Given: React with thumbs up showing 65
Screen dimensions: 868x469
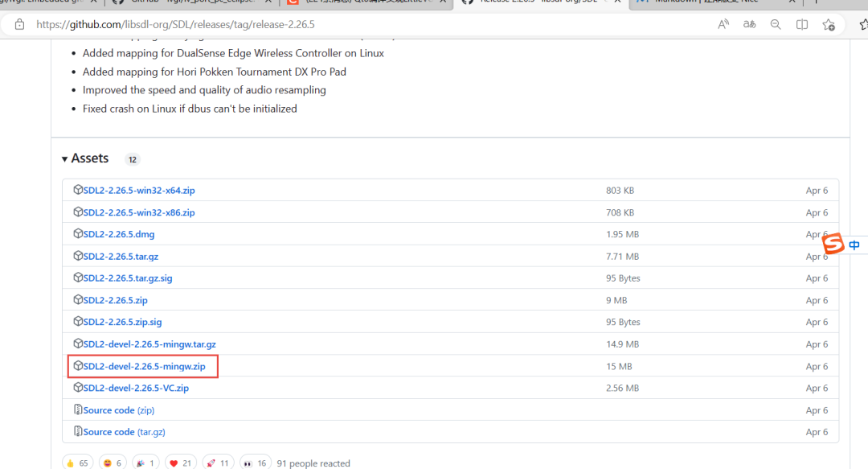Looking at the screenshot, I should click(x=77, y=463).
